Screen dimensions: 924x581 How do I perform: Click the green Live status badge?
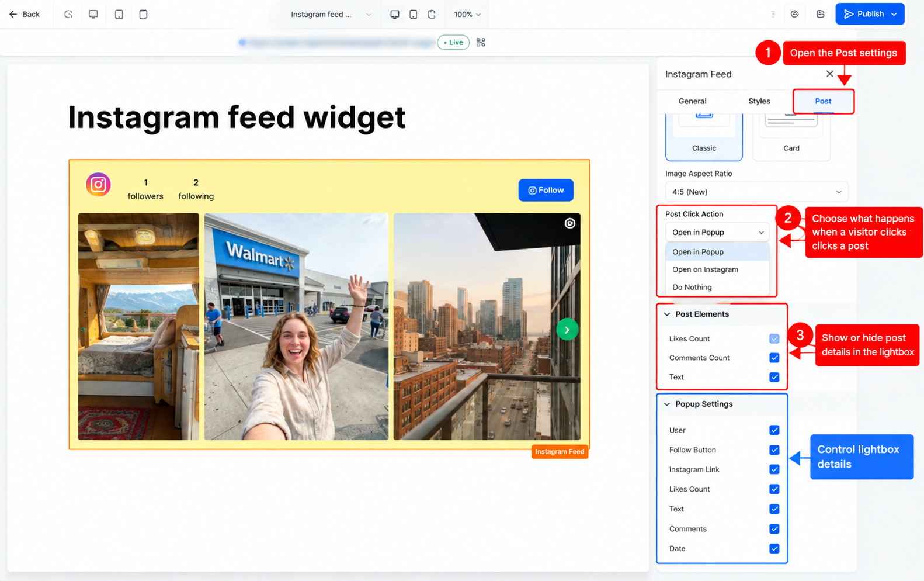(453, 42)
